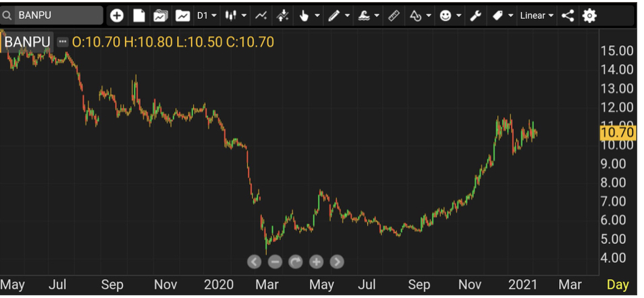This screenshot has width=644, height=298.
Task: Select the shapes drawing tool icon
Action: tap(416, 16)
